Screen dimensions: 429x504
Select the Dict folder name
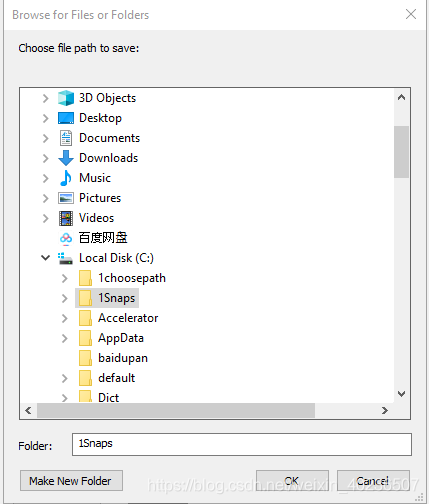108,397
